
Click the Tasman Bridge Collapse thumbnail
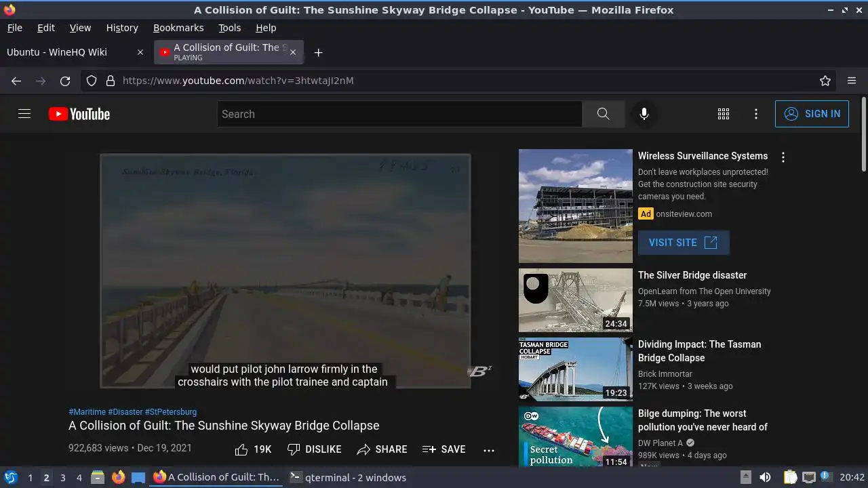point(576,369)
